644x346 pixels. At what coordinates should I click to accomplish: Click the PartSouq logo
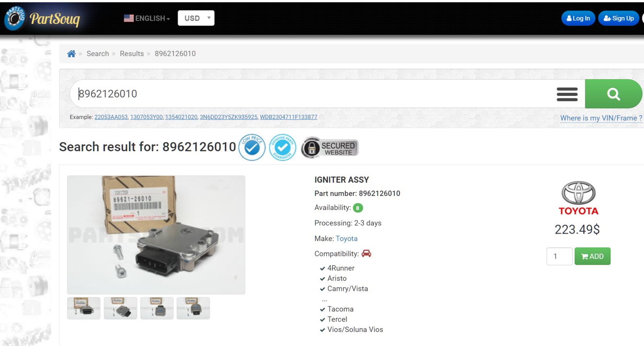click(x=42, y=18)
